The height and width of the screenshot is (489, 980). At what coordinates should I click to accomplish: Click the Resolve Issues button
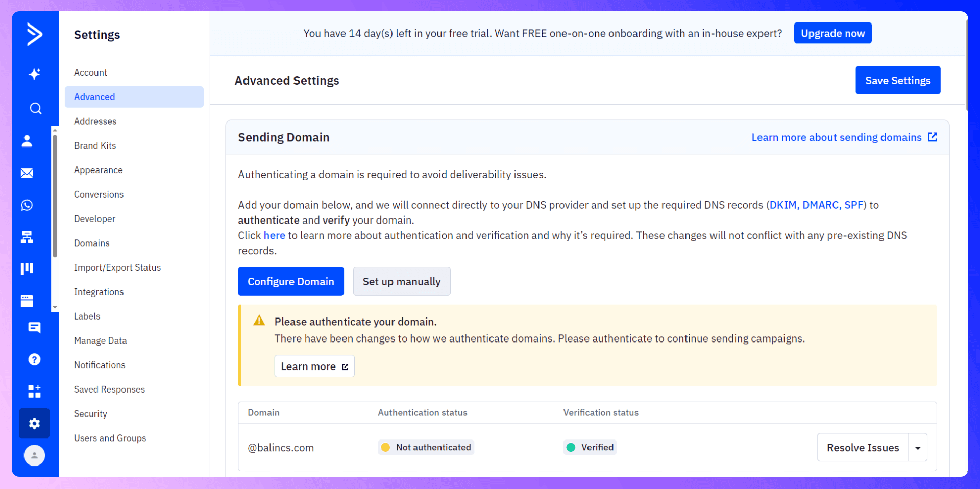click(863, 448)
